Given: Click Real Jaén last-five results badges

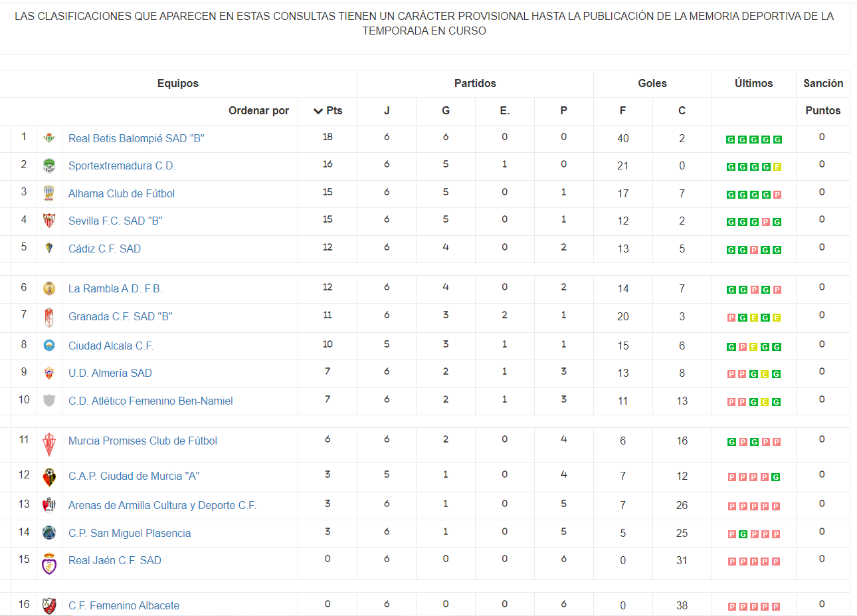Looking at the screenshot, I should tap(754, 562).
